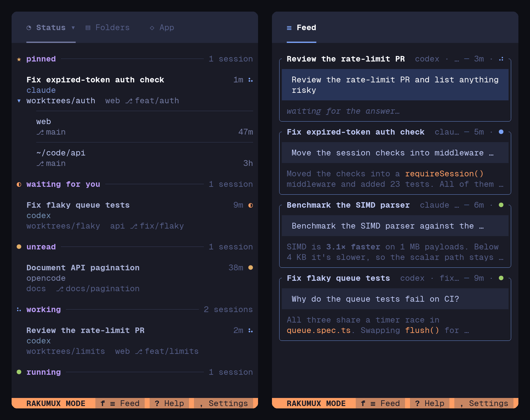This screenshot has height=420, width=530.
Task: Click the pinned star icon
Action: click(19, 59)
